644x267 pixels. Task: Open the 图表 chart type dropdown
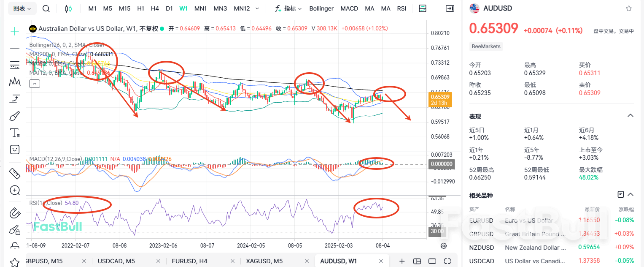click(x=22, y=8)
